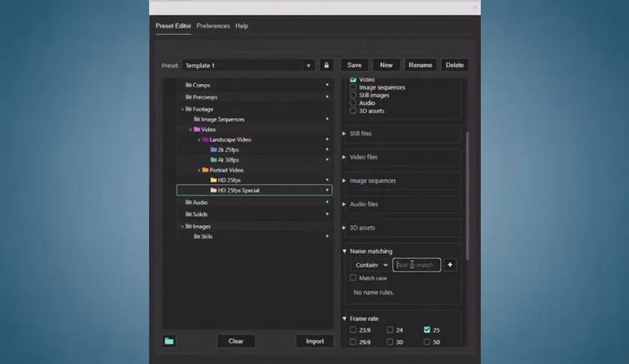Click the Stills folder icon
Screen dimensions: 629x364
point(196,236)
